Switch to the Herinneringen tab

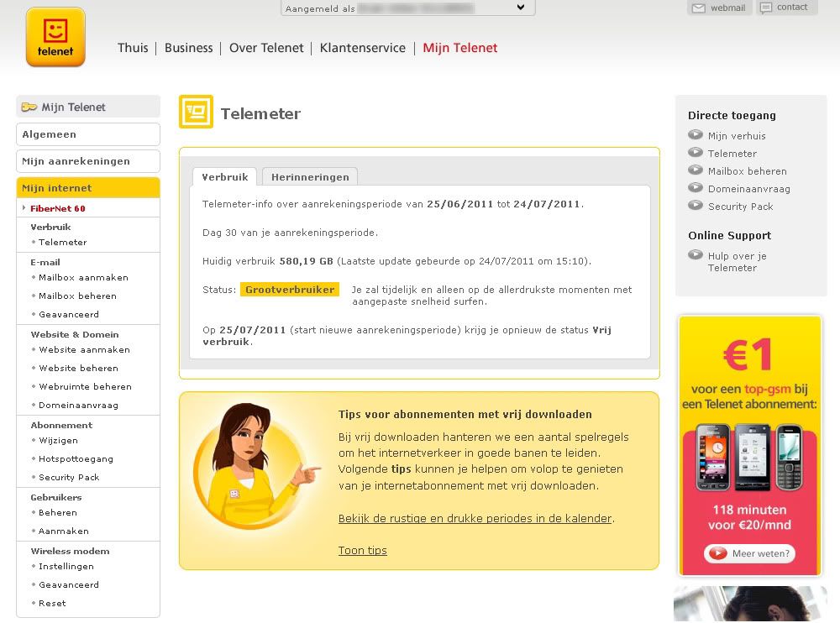310,177
